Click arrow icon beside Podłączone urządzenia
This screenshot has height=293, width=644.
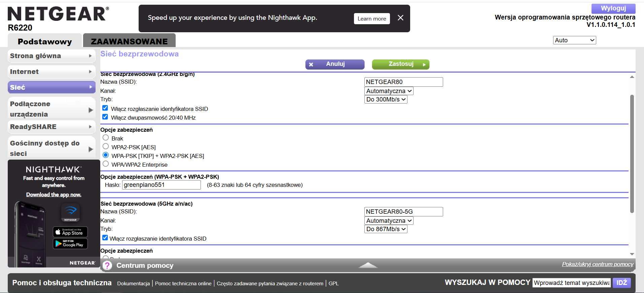[x=91, y=110]
